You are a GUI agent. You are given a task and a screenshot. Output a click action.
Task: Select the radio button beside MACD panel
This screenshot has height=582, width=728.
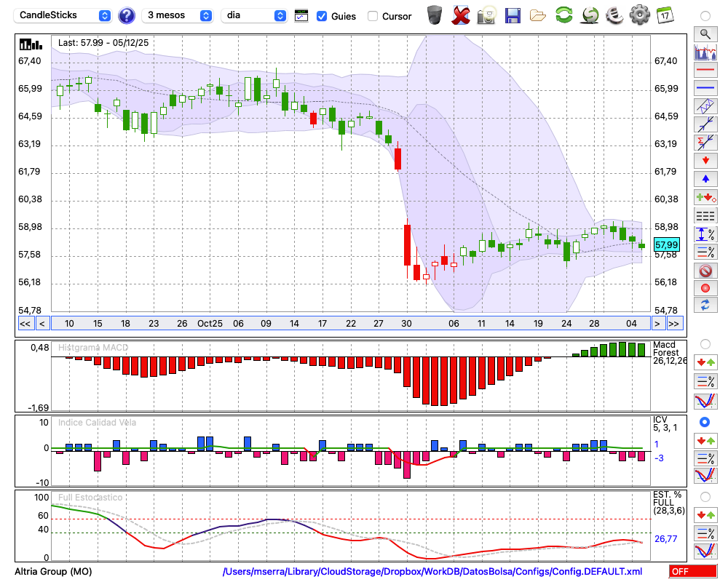coord(705,344)
